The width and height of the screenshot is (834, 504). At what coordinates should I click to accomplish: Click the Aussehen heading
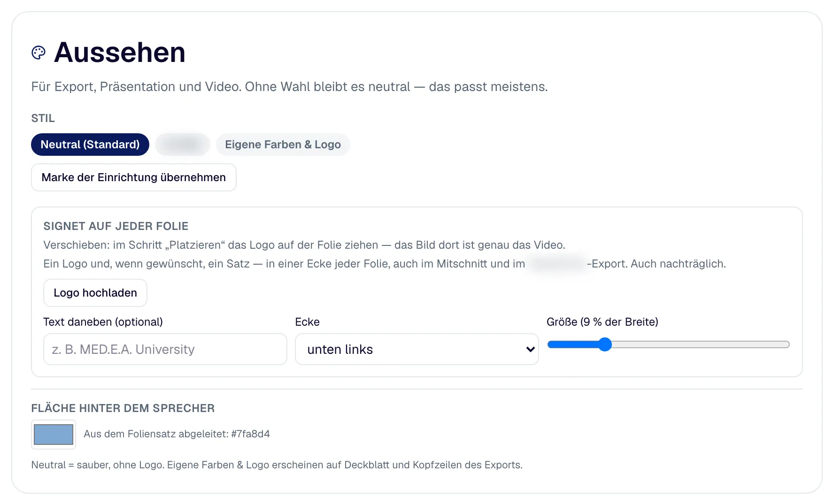tap(120, 52)
